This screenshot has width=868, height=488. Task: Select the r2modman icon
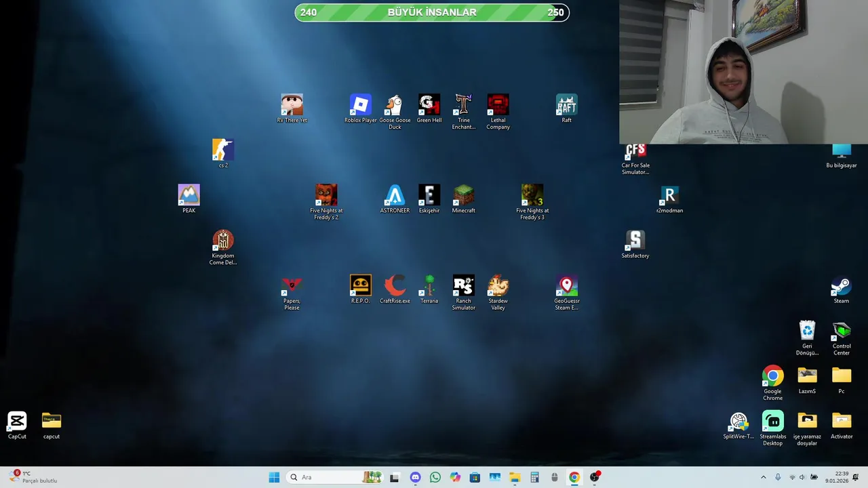[669, 199]
